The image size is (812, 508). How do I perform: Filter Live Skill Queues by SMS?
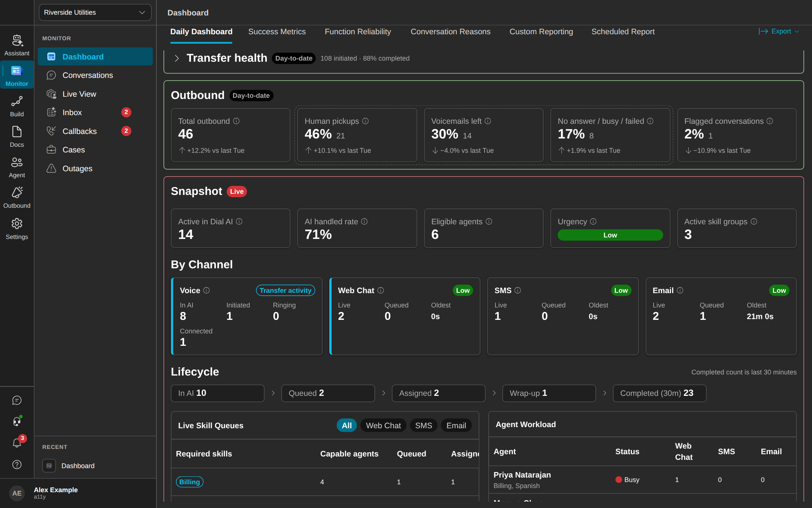(424, 426)
